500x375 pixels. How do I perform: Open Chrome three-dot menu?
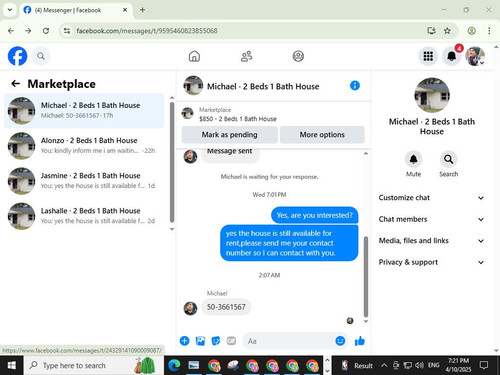(x=489, y=31)
